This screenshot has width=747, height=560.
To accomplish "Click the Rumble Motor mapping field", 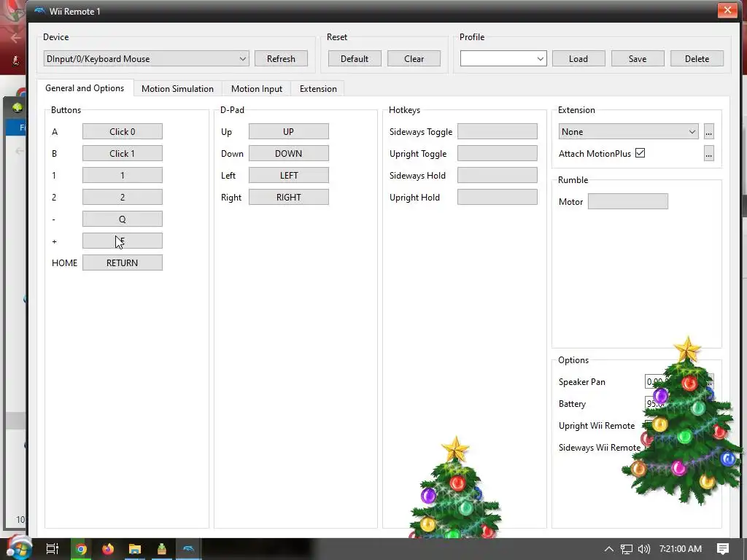I will coord(628,201).
